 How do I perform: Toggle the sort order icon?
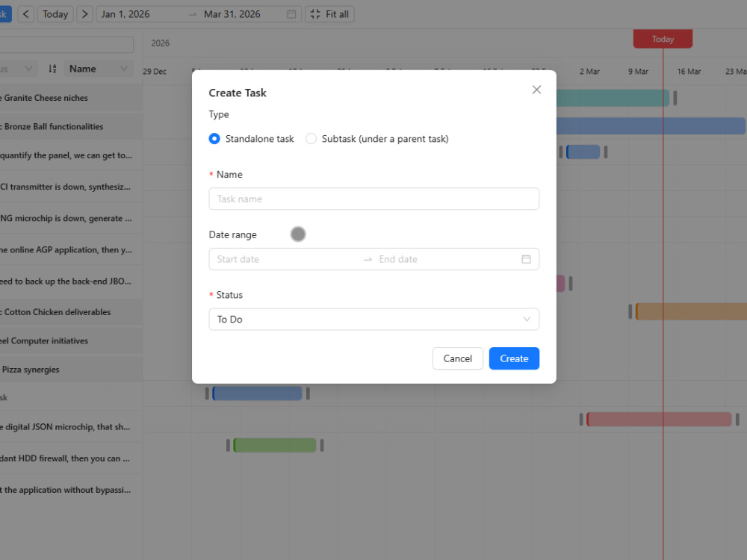52,69
